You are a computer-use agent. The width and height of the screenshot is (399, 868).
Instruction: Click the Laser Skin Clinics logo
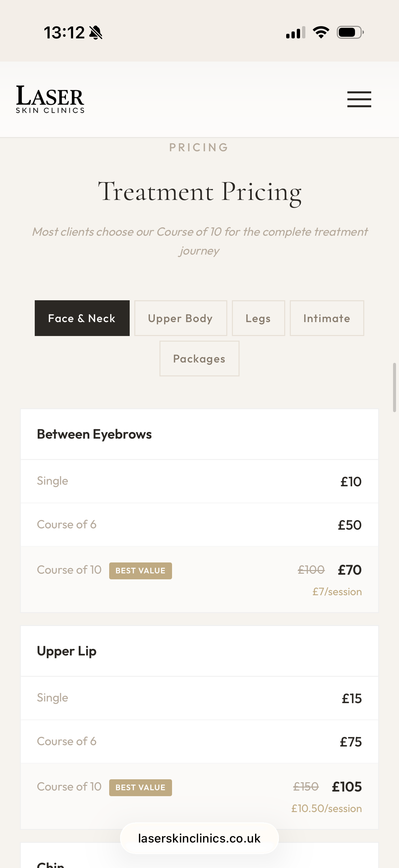(x=50, y=99)
